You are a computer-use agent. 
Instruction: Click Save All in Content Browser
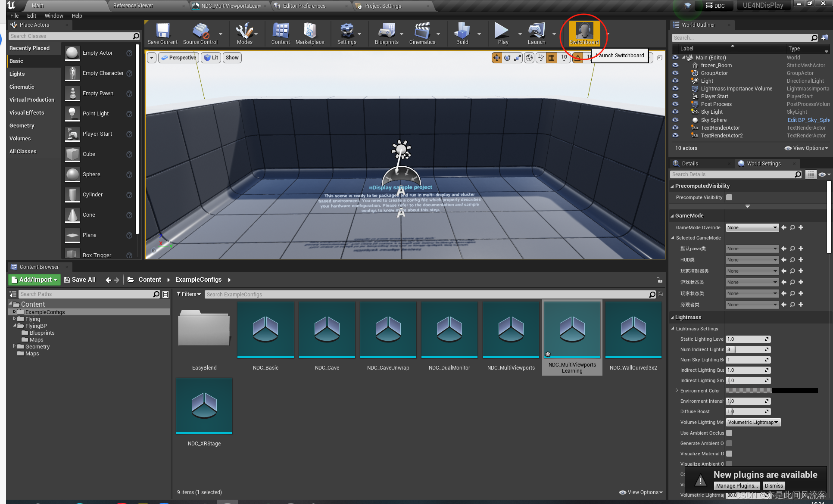coord(80,280)
